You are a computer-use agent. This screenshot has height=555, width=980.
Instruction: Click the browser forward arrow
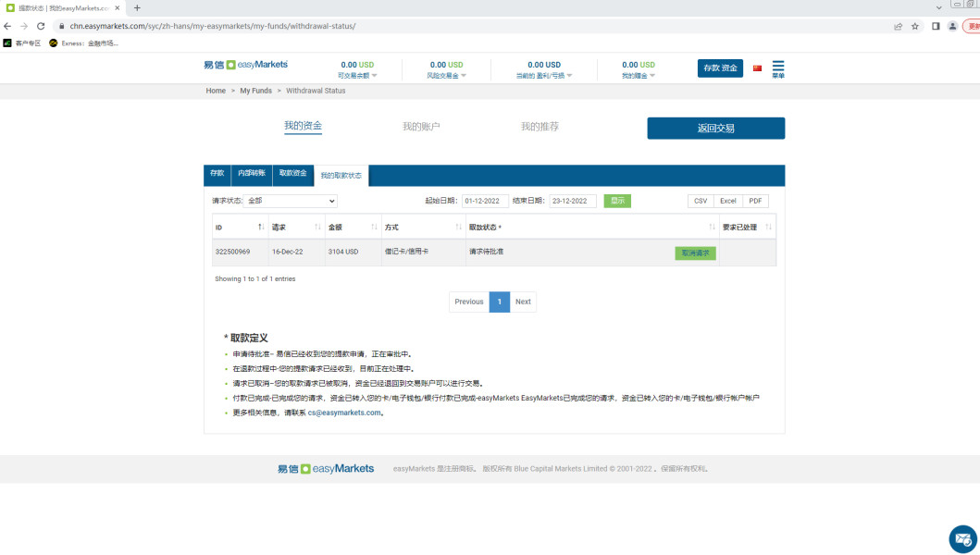(x=24, y=26)
